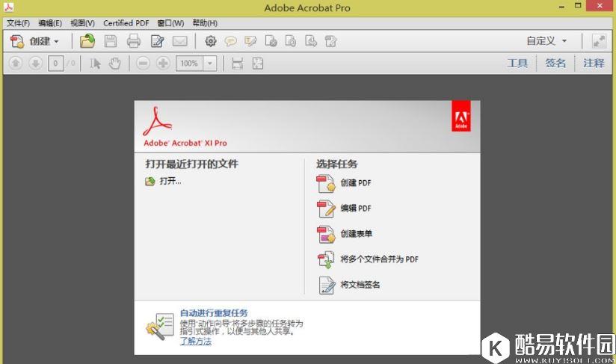
Task: Open the 工具 tools pane
Action: (x=517, y=64)
